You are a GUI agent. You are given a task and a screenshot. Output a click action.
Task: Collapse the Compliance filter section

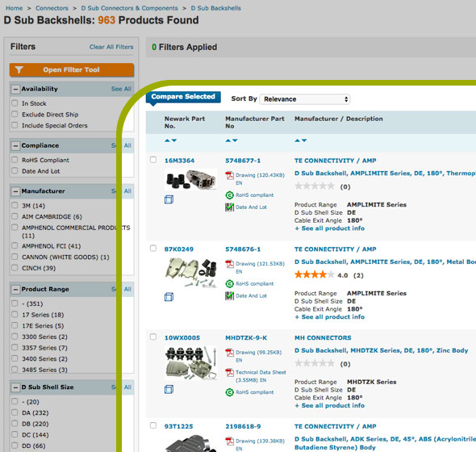(x=15, y=145)
